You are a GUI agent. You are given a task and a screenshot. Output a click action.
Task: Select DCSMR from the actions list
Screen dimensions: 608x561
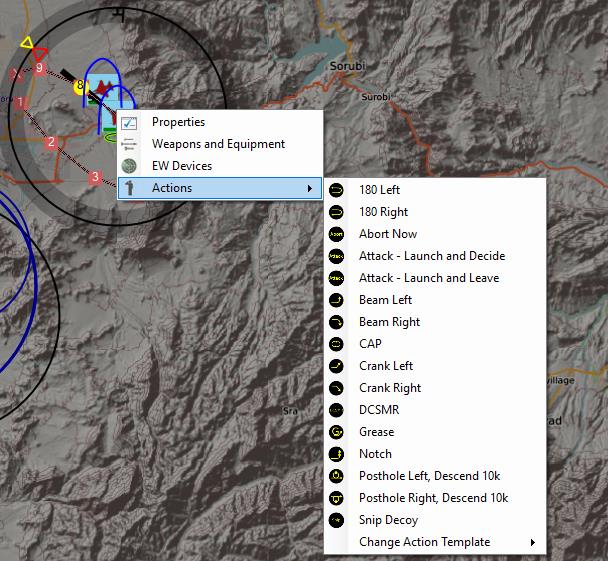pyautogui.click(x=378, y=410)
